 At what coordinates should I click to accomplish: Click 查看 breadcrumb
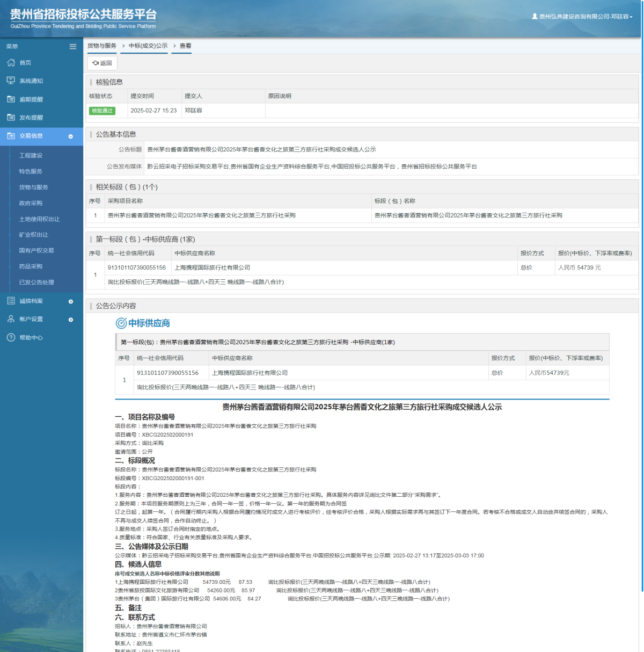(185, 46)
